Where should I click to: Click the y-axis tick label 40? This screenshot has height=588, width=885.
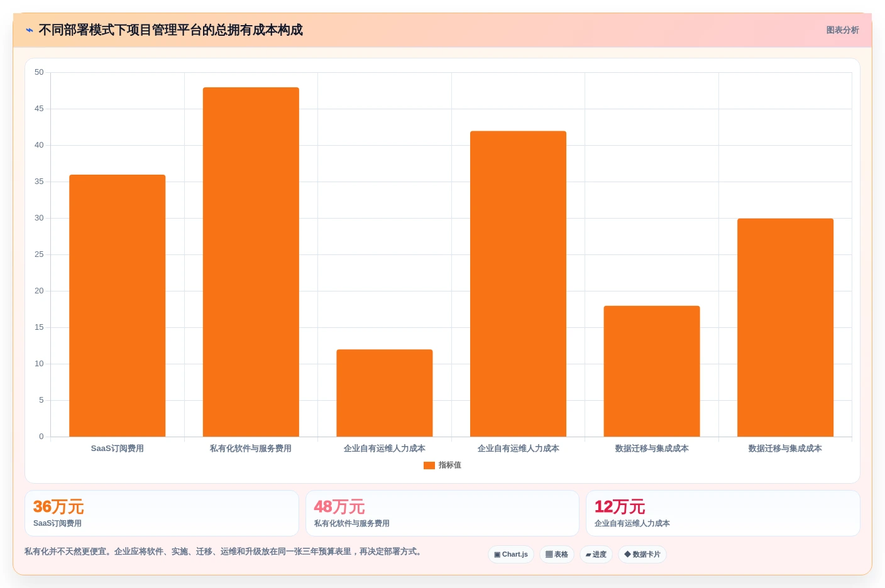click(x=39, y=145)
